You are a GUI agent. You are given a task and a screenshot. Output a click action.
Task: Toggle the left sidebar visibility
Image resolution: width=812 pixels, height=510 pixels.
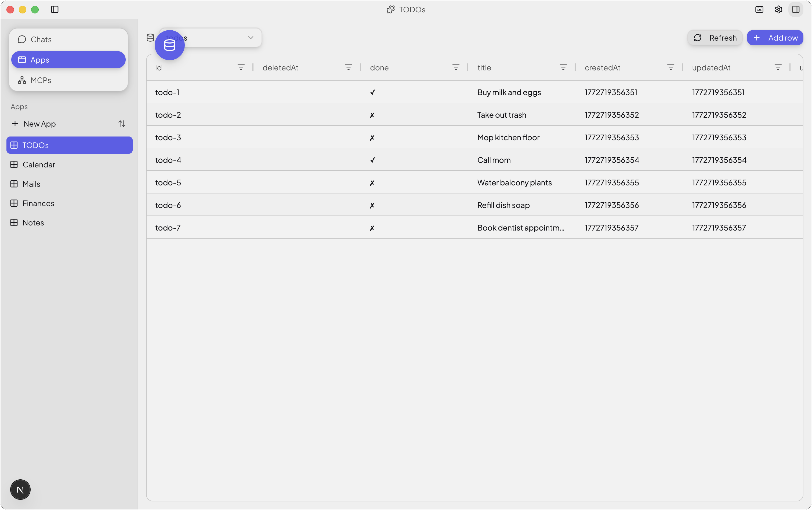tap(55, 10)
